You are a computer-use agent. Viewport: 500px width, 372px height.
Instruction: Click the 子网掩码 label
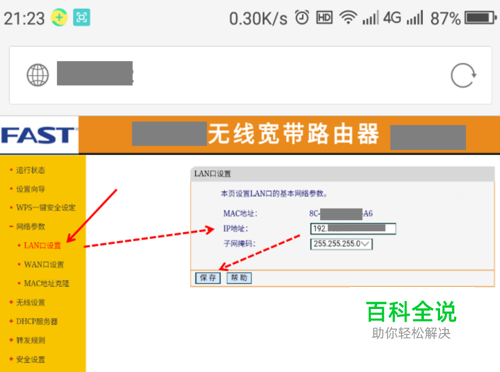(239, 244)
